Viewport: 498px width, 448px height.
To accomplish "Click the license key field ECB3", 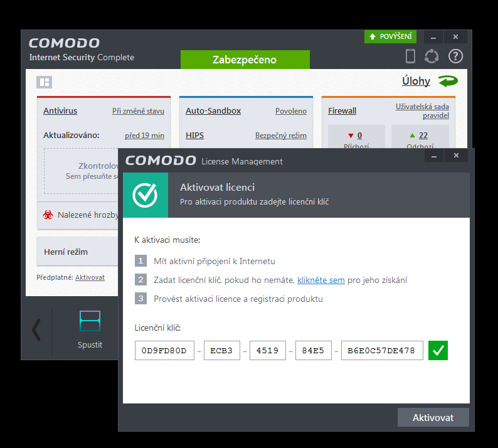I will tap(221, 351).
